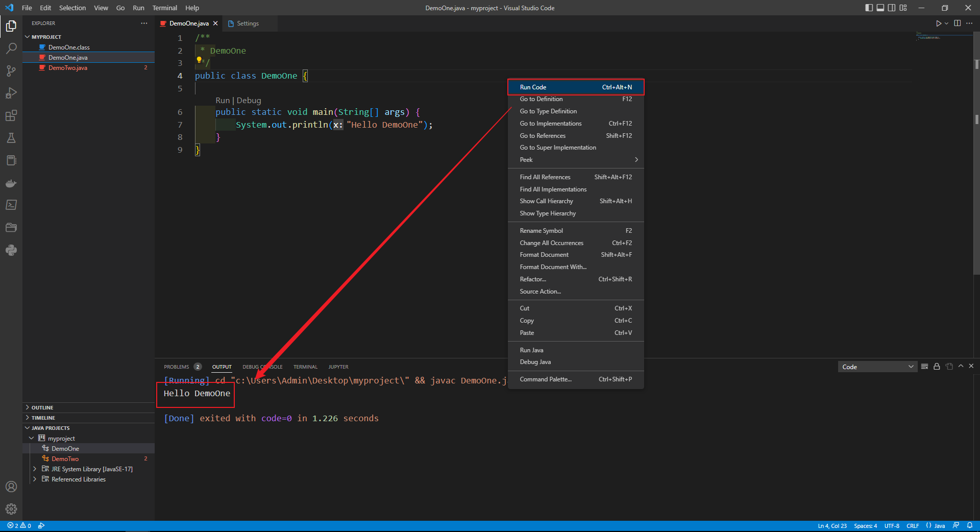Open the Testing flask view
Image resolution: width=980 pixels, height=532 pixels.
[11, 138]
